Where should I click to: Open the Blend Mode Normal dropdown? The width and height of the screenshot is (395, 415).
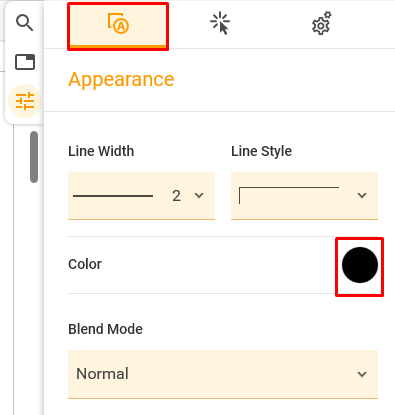click(x=223, y=374)
